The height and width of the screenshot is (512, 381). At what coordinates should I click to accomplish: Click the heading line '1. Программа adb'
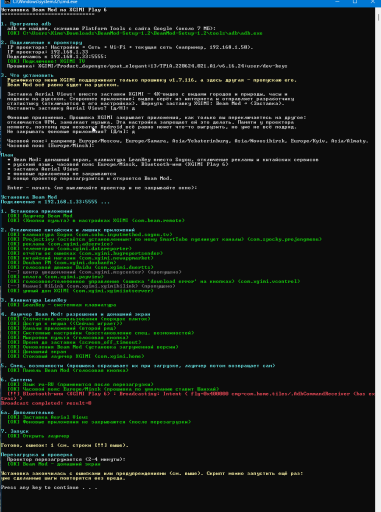click(26, 24)
